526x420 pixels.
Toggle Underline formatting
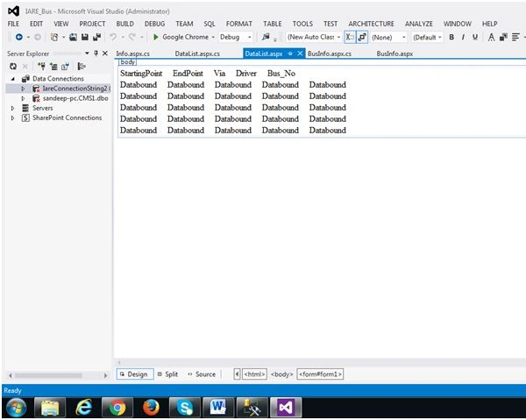(x=475, y=37)
